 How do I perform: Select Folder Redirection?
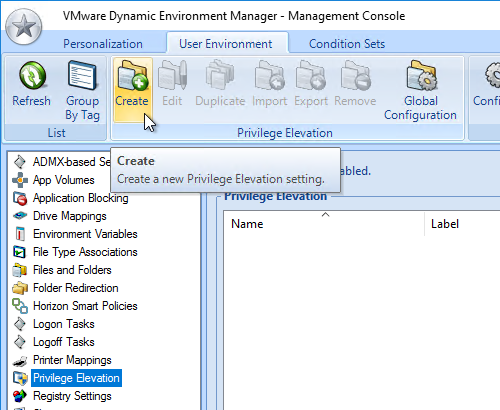[x=76, y=288]
